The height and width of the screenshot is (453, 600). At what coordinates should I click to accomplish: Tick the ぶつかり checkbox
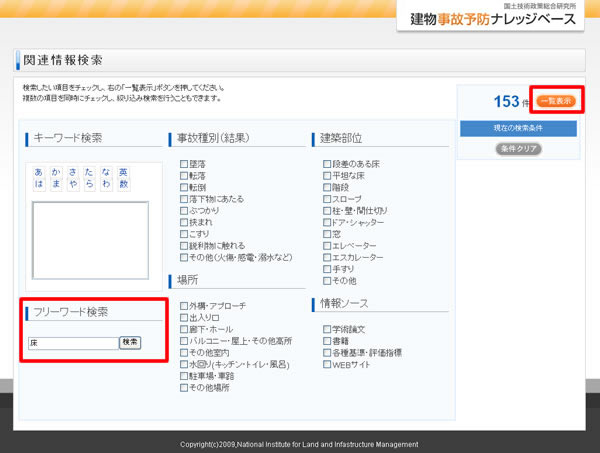[184, 211]
